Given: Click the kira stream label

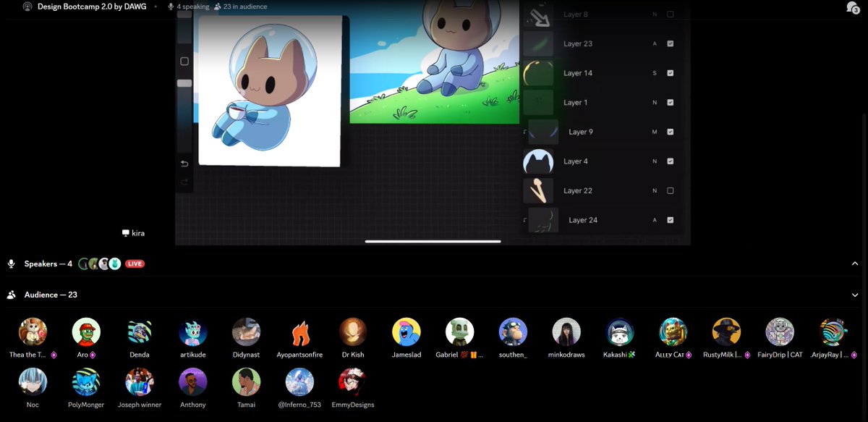Looking at the screenshot, I should (x=133, y=233).
